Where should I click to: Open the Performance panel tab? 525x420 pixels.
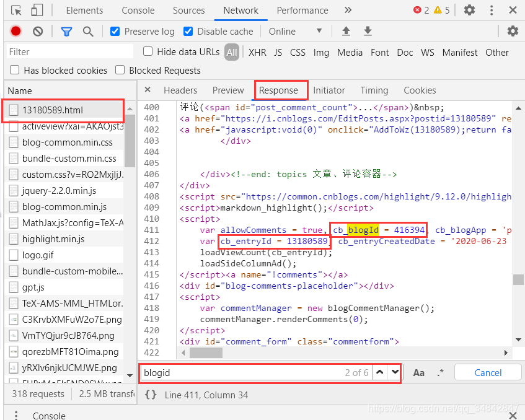[302, 11]
